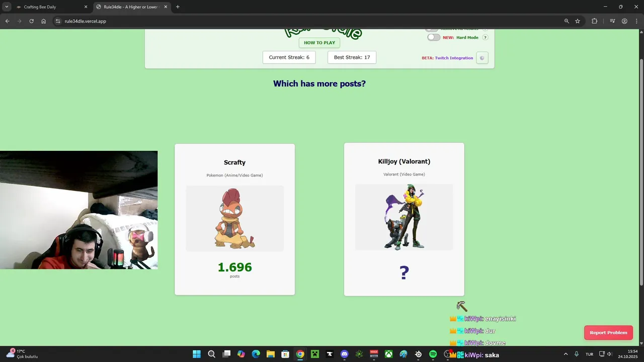
Task: Click Scrafty's 1.696 posts count
Action: click(x=234, y=267)
